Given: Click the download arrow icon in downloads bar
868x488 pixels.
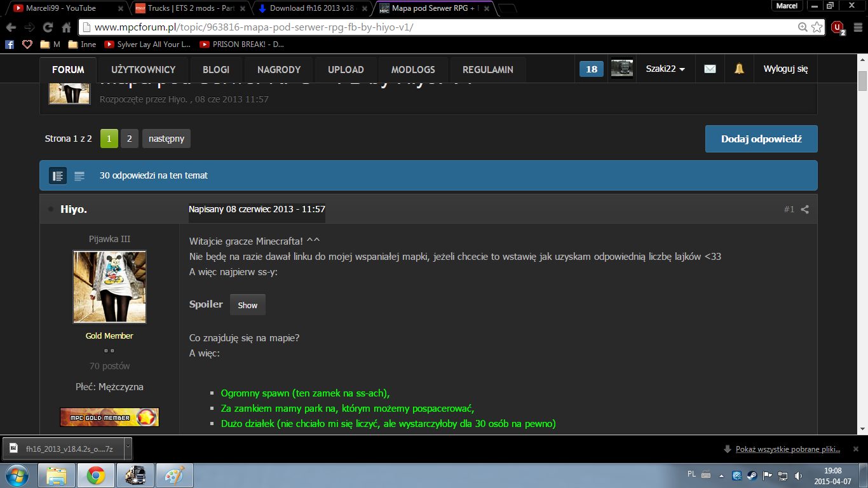Looking at the screenshot, I should click(728, 449).
